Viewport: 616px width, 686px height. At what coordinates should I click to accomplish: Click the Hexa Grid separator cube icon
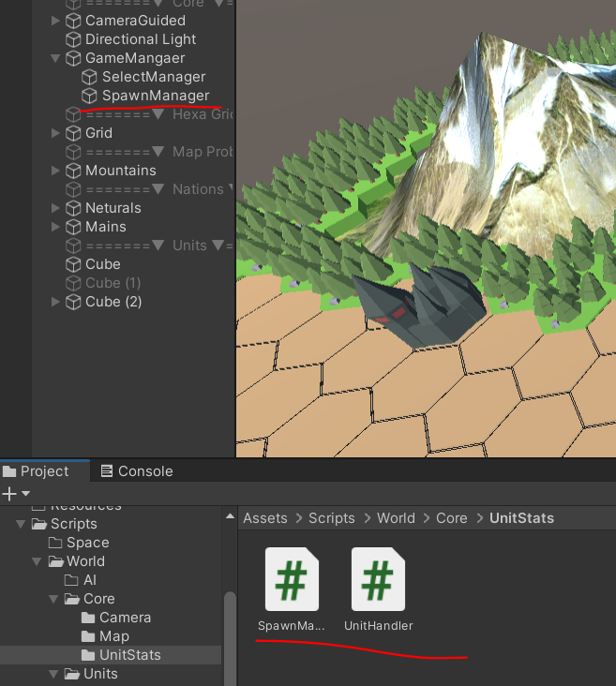point(73,114)
